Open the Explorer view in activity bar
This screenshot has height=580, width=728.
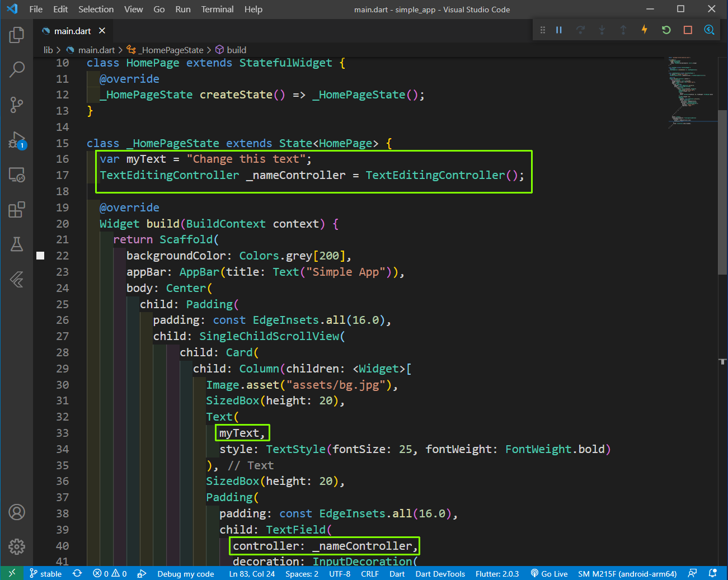17,35
